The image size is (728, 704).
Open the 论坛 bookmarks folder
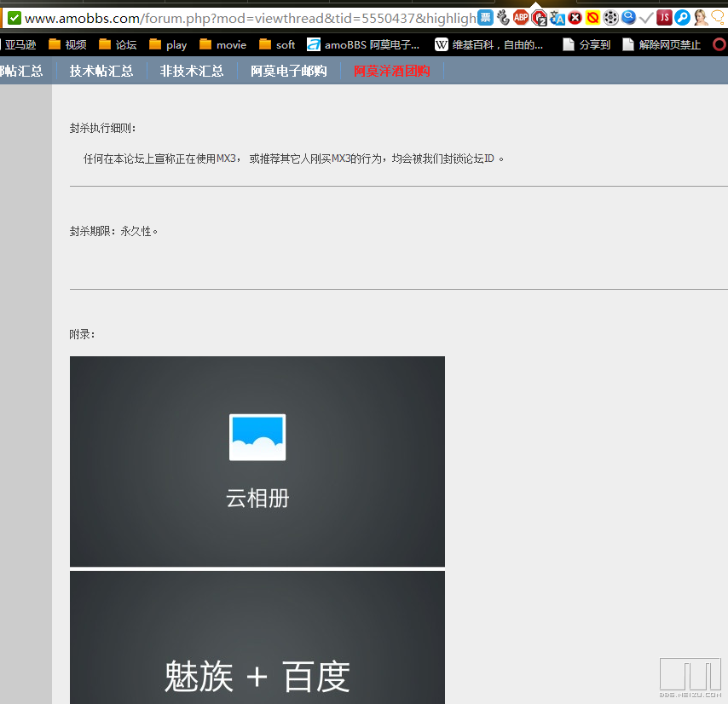point(118,44)
